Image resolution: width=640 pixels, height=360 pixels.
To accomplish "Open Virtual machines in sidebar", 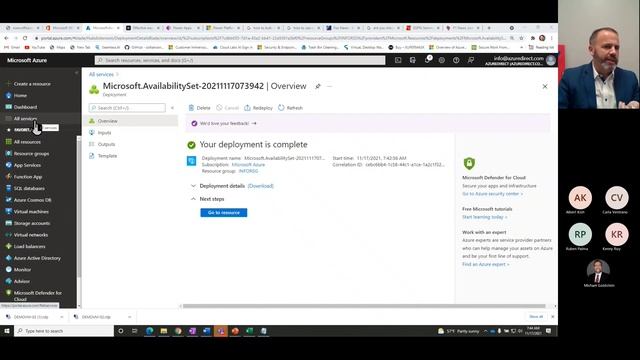I will click(31, 211).
